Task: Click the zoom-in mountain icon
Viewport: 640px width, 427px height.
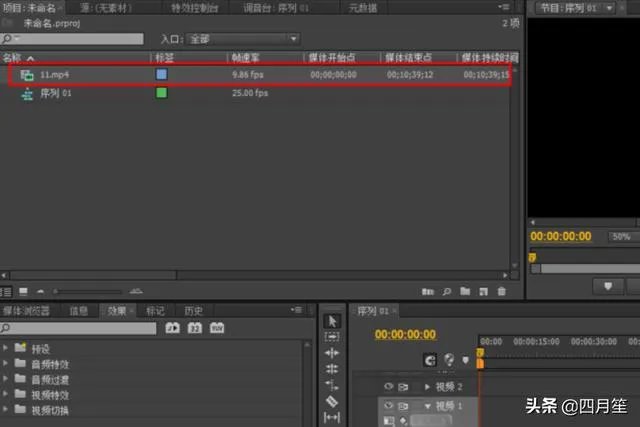Action: (136, 291)
